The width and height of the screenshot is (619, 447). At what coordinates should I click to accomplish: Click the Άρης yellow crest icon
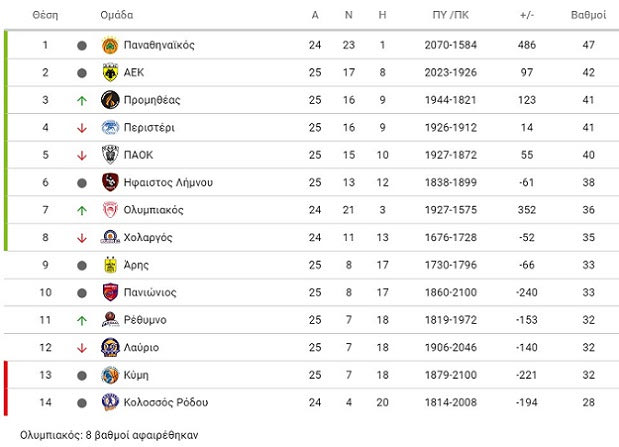point(110,265)
